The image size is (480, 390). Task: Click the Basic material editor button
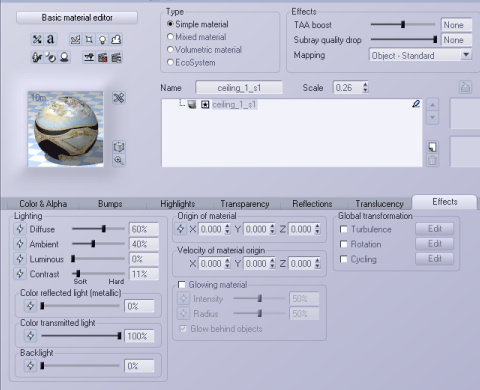click(77, 18)
